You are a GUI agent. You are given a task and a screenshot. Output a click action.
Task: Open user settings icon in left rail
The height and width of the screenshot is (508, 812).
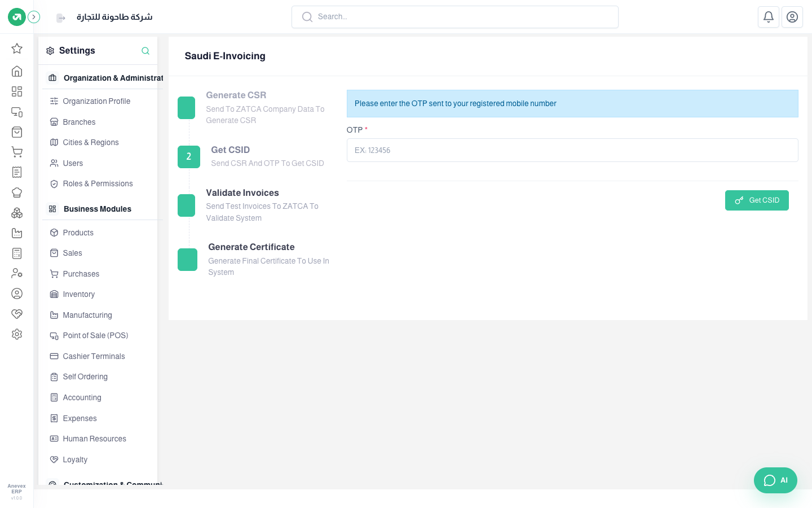[x=17, y=273]
